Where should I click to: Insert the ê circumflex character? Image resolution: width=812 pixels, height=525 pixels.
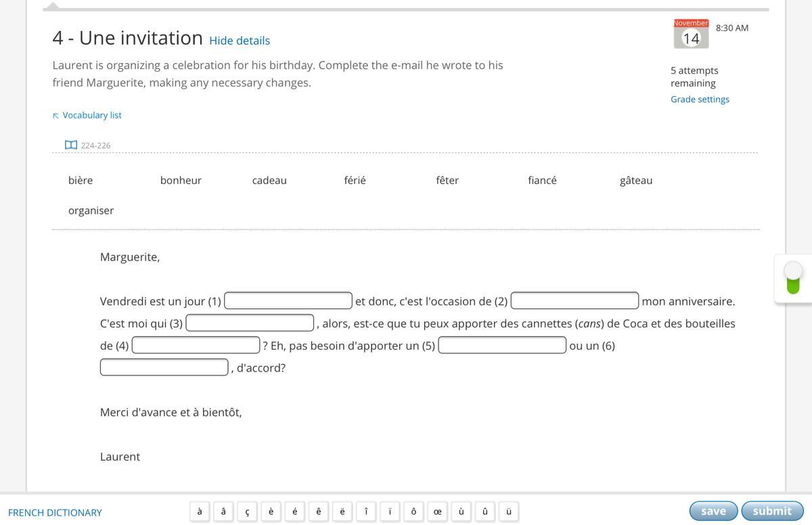pos(318,511)
